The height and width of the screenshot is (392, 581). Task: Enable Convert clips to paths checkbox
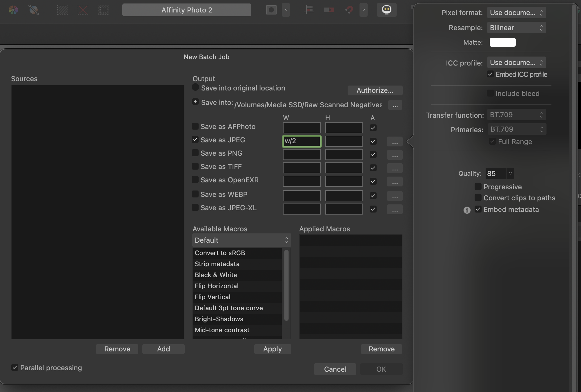[478, 198]
